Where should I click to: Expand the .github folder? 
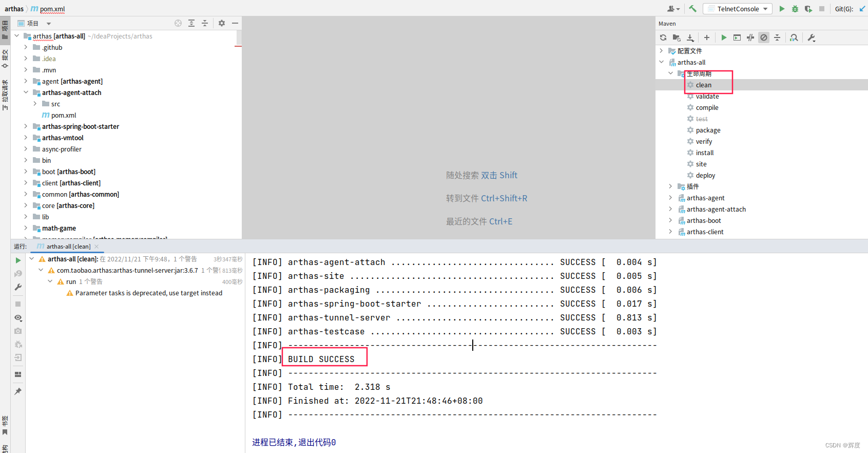(26, 47)
